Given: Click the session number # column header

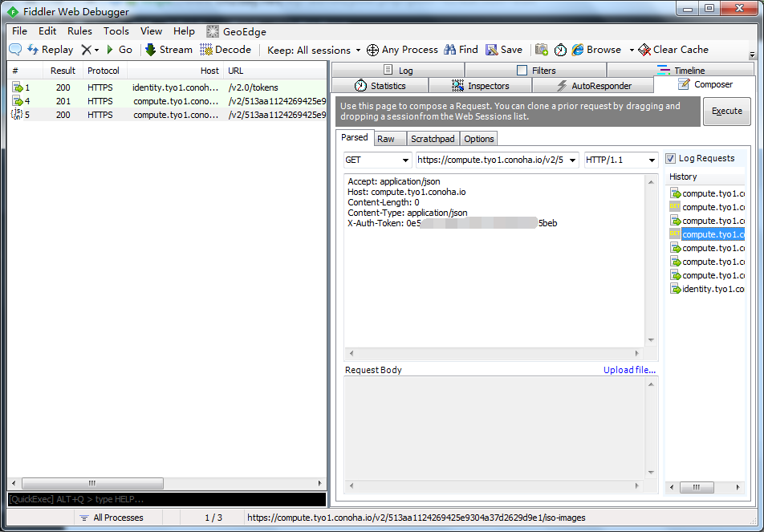Looking at the screenshot, I should 26,71.
